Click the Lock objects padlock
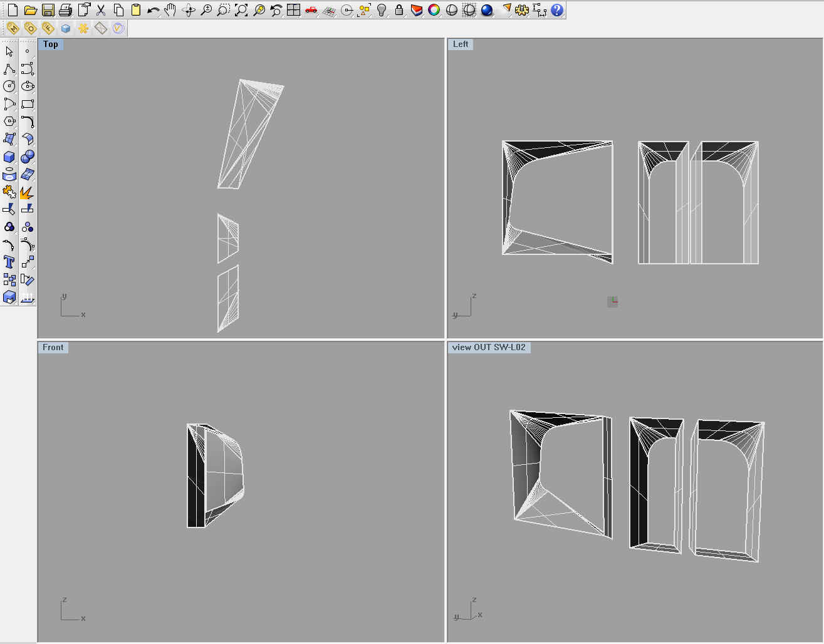824x644 pixels. tap(399, 10)
